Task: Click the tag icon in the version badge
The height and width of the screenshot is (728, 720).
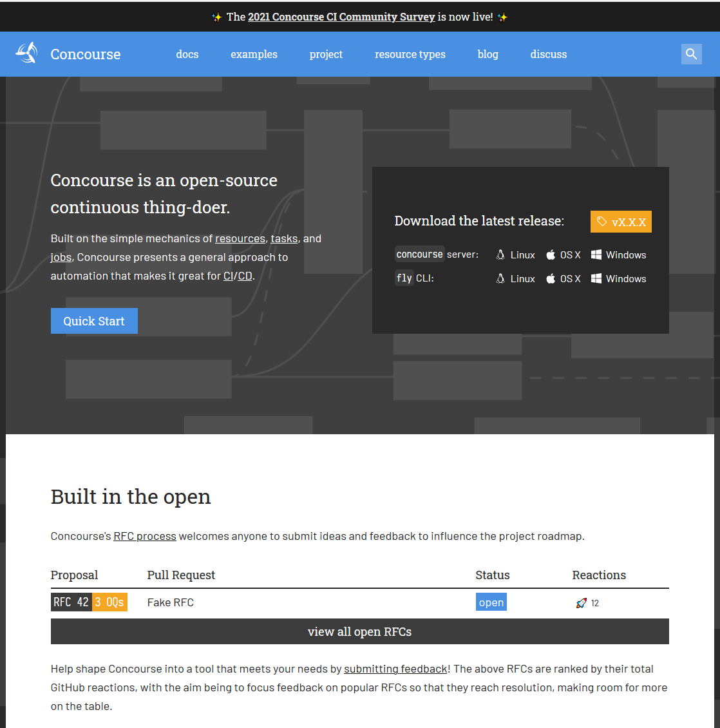Action: [602, 222]
